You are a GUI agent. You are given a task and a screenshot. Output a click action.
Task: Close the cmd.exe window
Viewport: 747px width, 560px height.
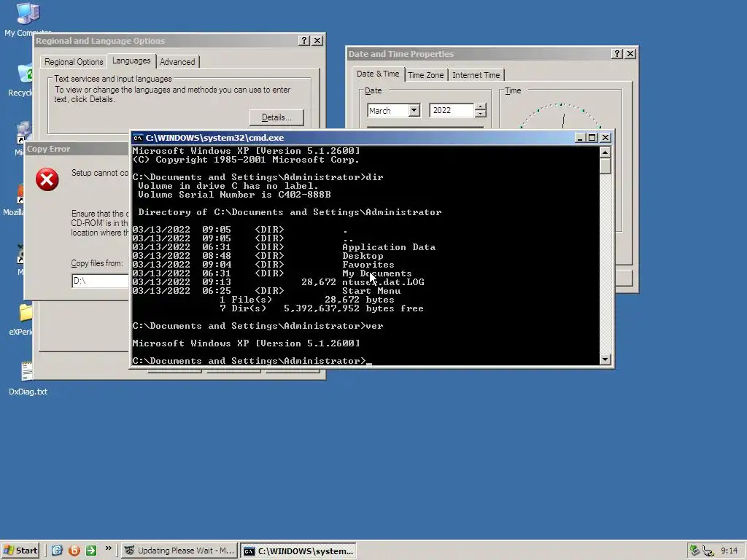coord(605,138)
